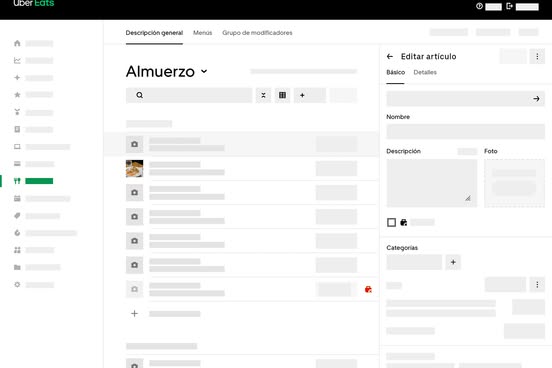Open the three-dot menu beside Editar artículo

[537, 56]
